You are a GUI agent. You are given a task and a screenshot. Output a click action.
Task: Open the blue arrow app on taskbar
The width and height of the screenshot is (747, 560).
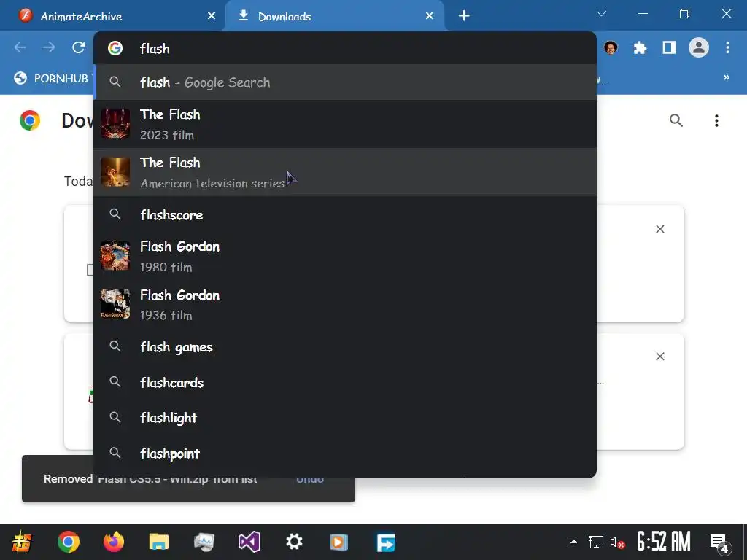(385, 542)
